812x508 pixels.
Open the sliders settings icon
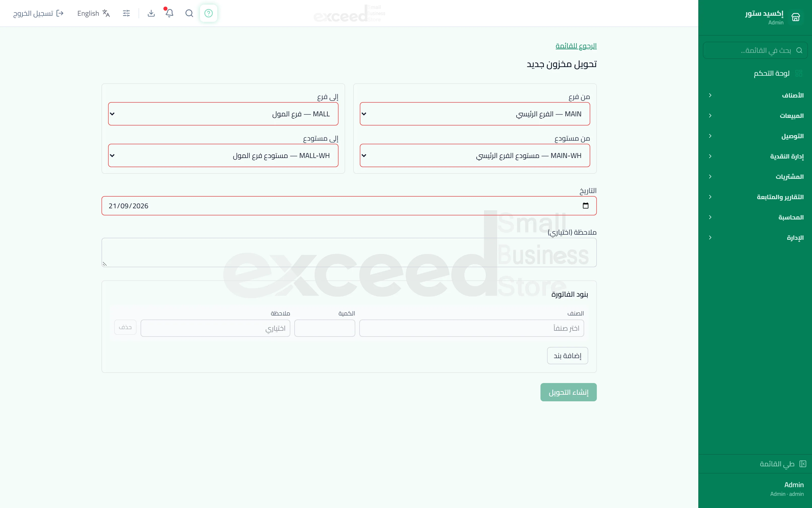pyautogui.click(x=127, y=13)
